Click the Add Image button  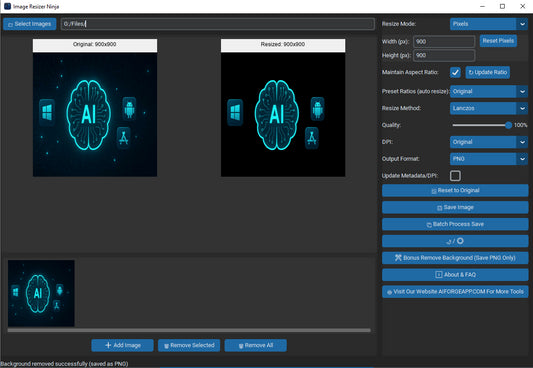[x=122, y=345]
